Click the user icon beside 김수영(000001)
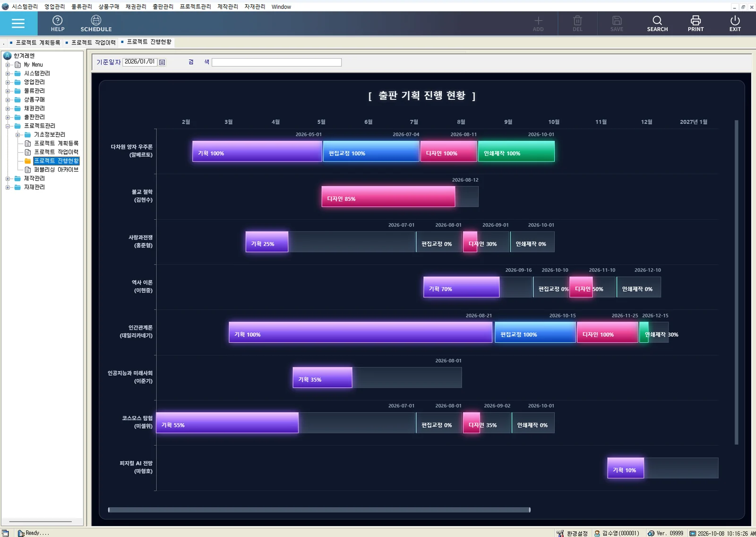The height and width of the screenshot is (537, 756). (597, 533)
